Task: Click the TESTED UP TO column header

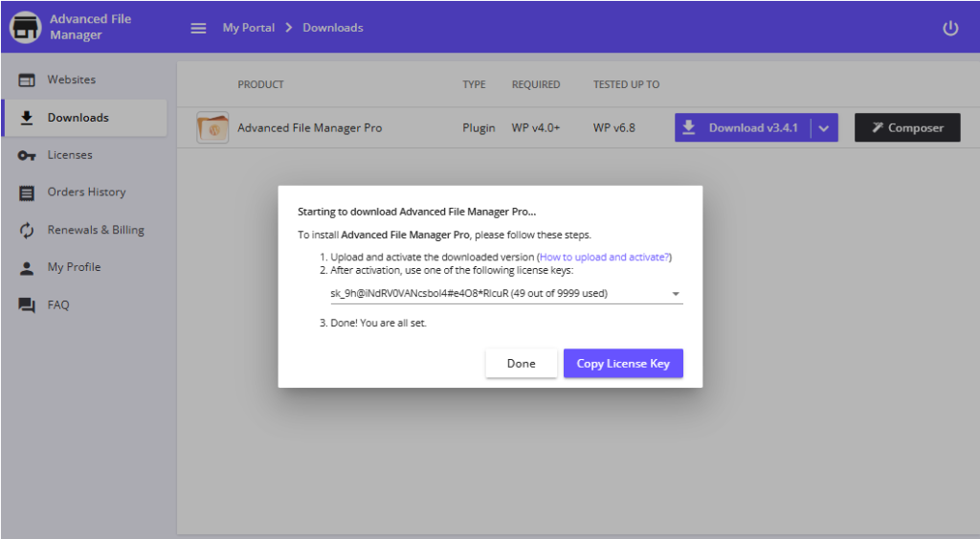Action: point(626,84)
